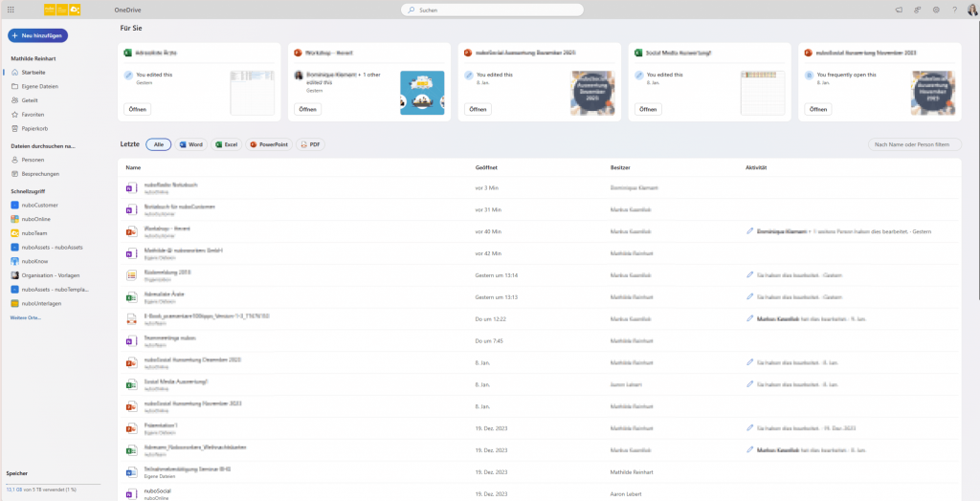This screenshot has height=501, width=980.
Task: Filter recent files by Word
Action: coord(190,144)
